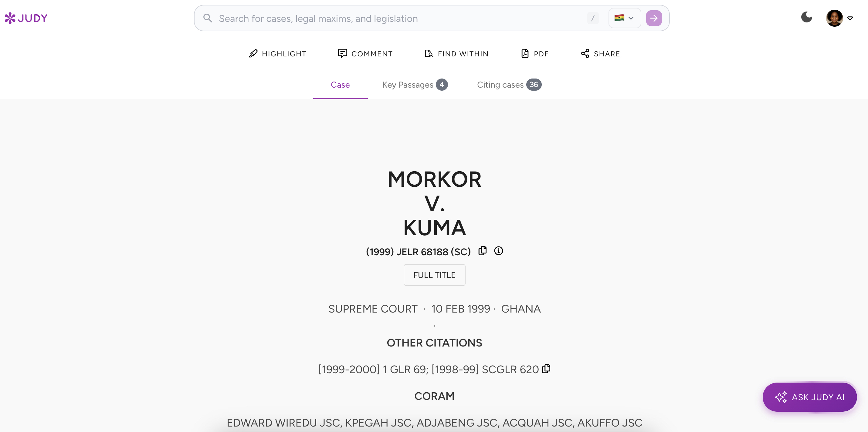Viewport: 868px width, 432px height.
Task: Open the Ask Judy AI assistant
Action: [809, 397]
